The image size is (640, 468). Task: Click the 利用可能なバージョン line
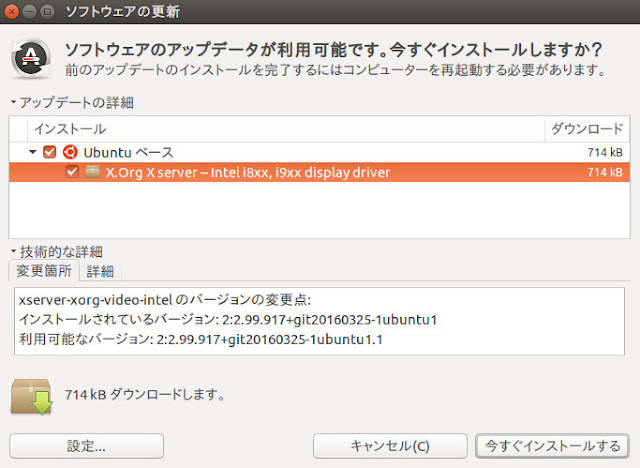[201, 339]
